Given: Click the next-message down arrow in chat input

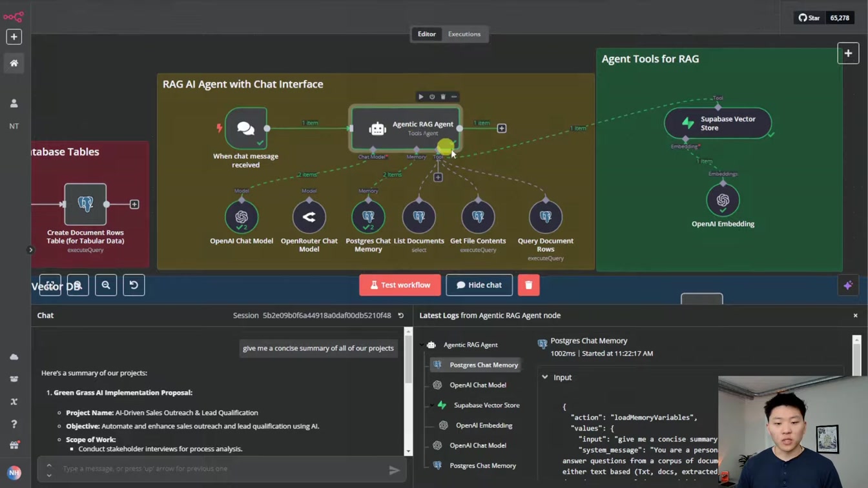Looking at the screenshot, I should pyautogui.click(x=49, y=475).
